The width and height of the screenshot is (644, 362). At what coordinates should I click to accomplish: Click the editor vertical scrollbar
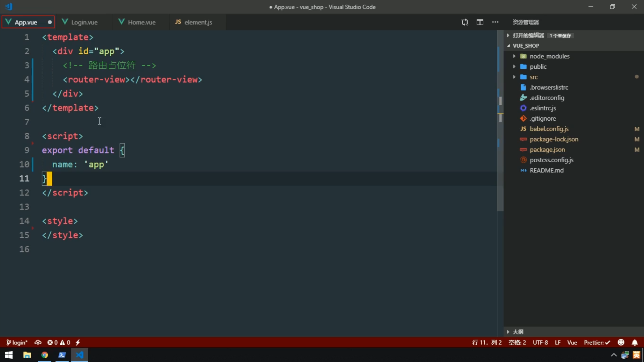[x=500, y=121]
